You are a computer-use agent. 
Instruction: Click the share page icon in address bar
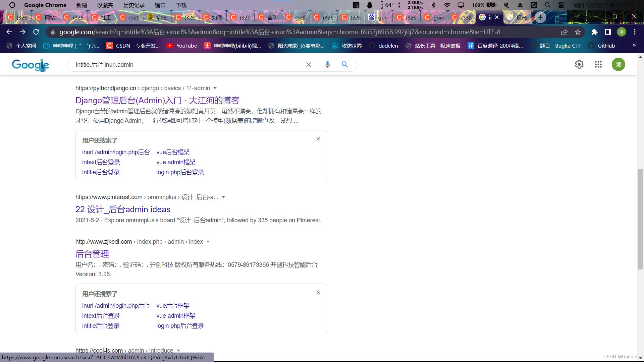[x=564, y=32]
